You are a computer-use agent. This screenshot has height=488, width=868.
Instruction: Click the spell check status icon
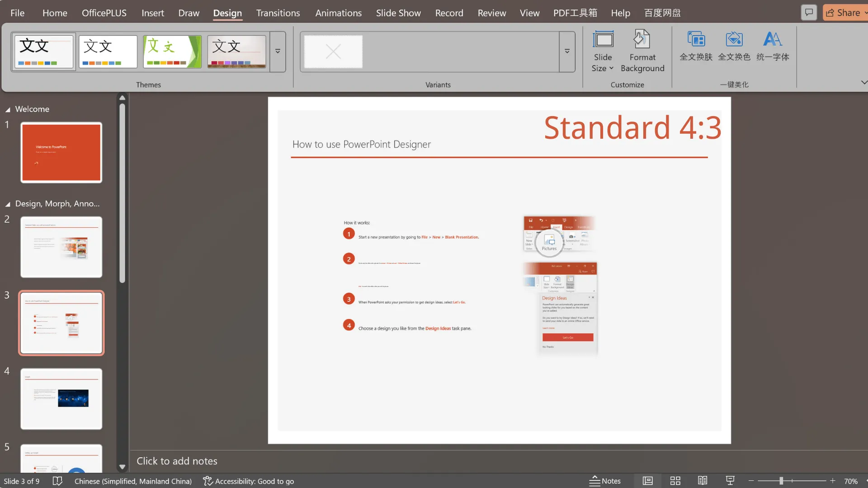[x=57, y=481]
